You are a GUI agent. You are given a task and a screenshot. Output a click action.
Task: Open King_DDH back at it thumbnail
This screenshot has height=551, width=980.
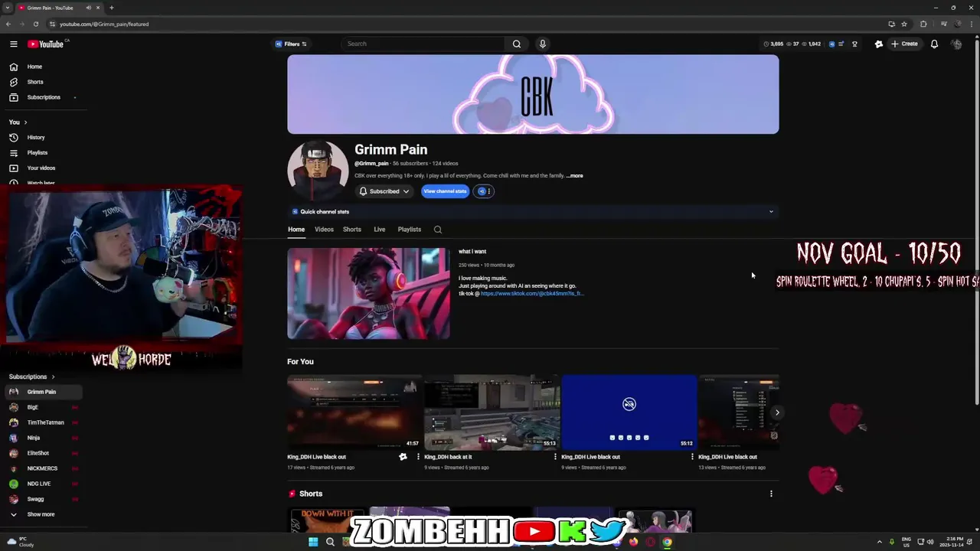point(492,412)
